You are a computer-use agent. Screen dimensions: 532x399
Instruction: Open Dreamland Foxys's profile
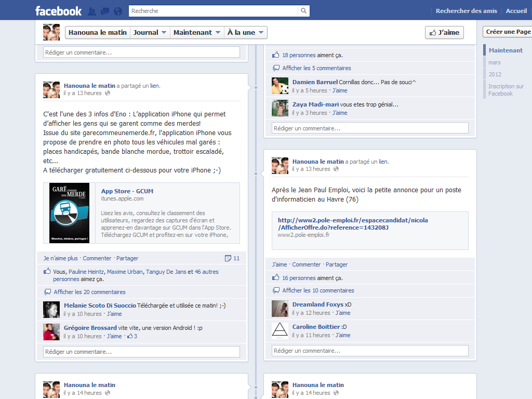coord(318,304)
